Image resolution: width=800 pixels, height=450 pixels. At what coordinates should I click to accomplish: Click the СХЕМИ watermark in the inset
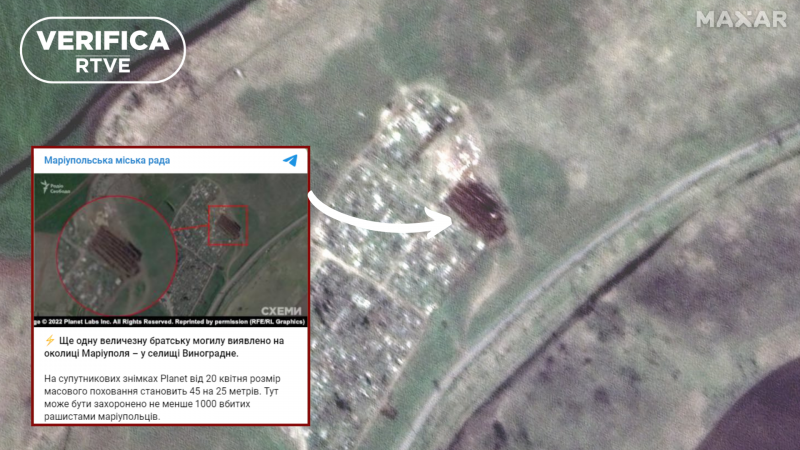click(281, 311)
